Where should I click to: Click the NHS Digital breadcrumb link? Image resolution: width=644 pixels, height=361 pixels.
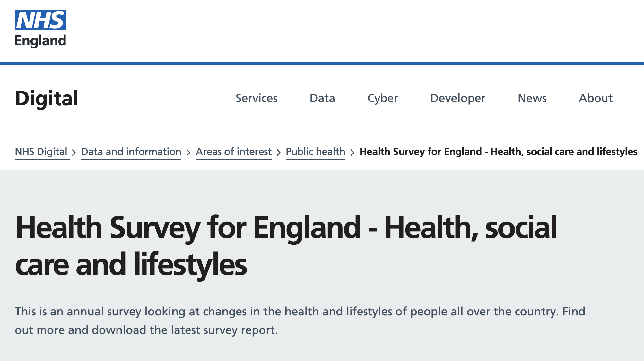[x=41, y=152]
